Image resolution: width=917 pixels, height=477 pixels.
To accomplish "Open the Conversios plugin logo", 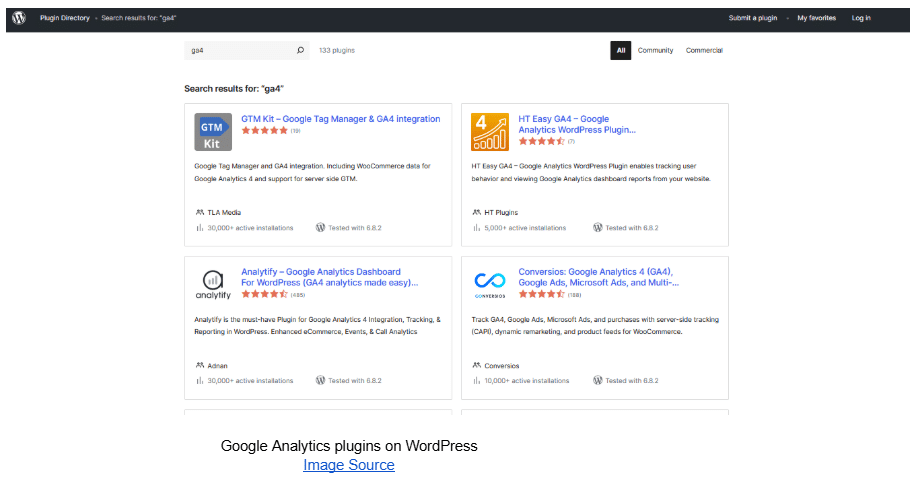I will (x=490, y=285).
